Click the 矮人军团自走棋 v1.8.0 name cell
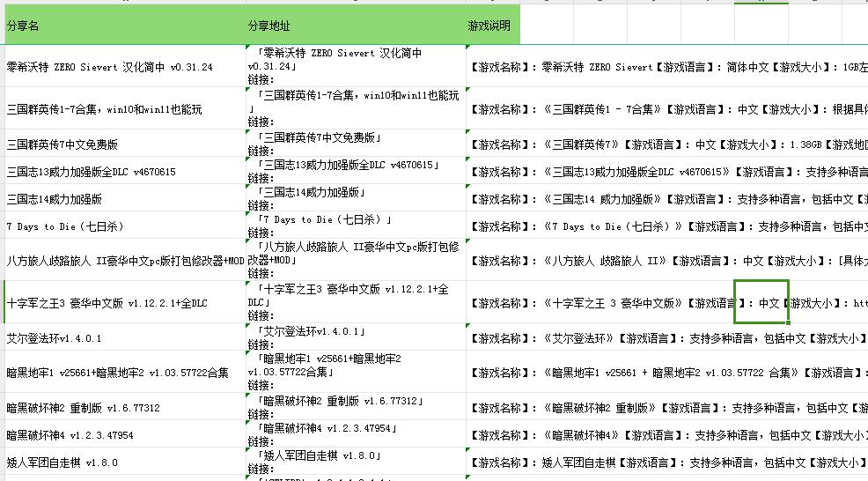The image size is (868, 481). (x=125, y=461)
